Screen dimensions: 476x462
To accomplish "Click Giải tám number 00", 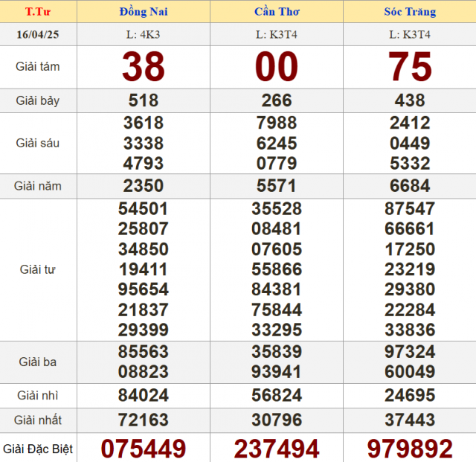I will 277,66.
